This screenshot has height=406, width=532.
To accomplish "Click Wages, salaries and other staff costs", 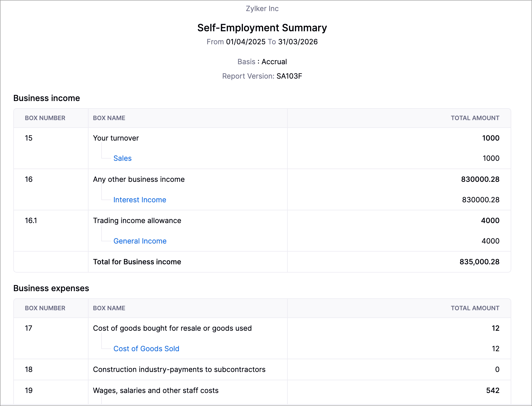I will [155, 391].
